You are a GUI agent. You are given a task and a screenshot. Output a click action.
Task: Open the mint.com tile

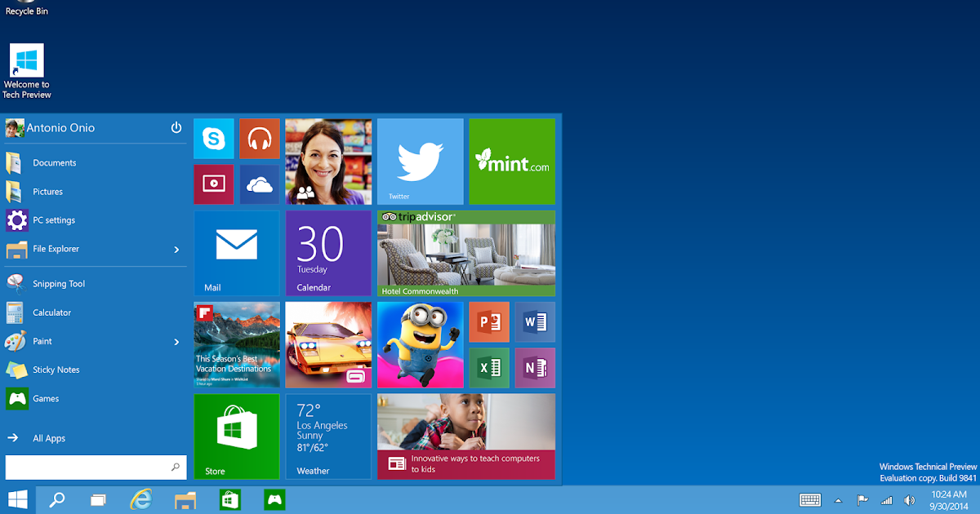pos(512,162)
